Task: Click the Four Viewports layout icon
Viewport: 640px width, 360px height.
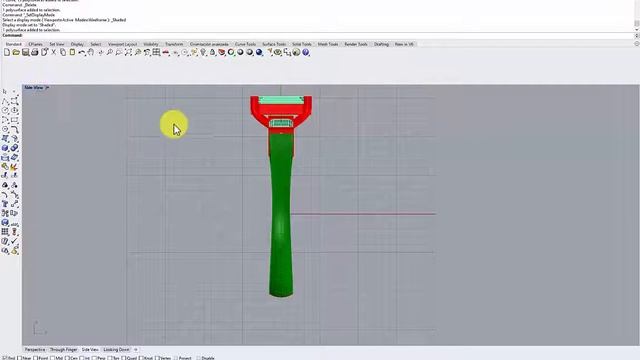Action: click(156, 52)
